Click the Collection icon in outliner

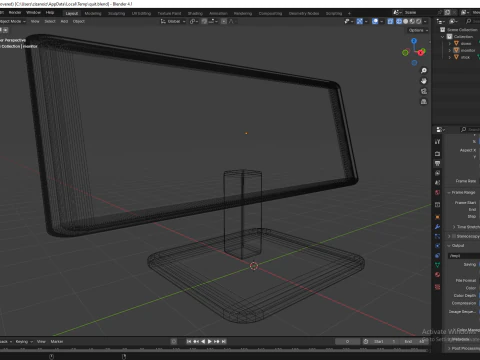pyautogui.click(x=449, y=36)
